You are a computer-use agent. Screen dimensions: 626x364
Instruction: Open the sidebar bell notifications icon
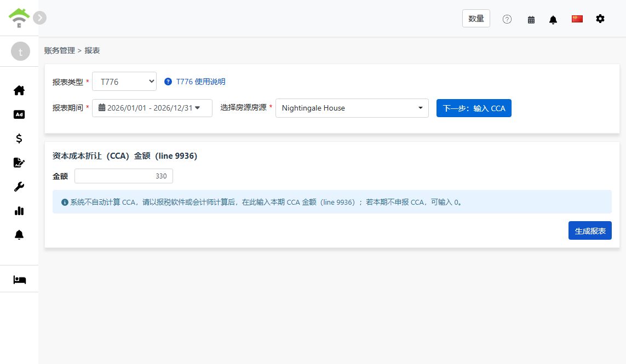(19, 235)
